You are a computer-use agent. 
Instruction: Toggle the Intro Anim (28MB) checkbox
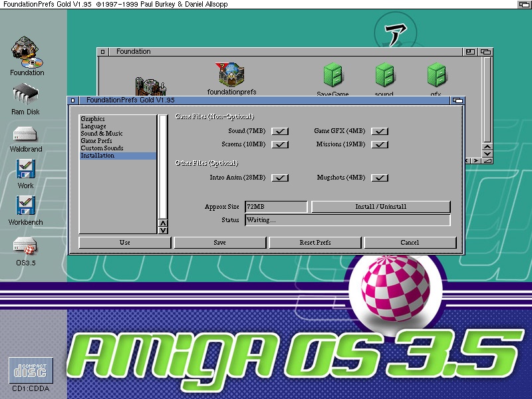pos(280,178)
